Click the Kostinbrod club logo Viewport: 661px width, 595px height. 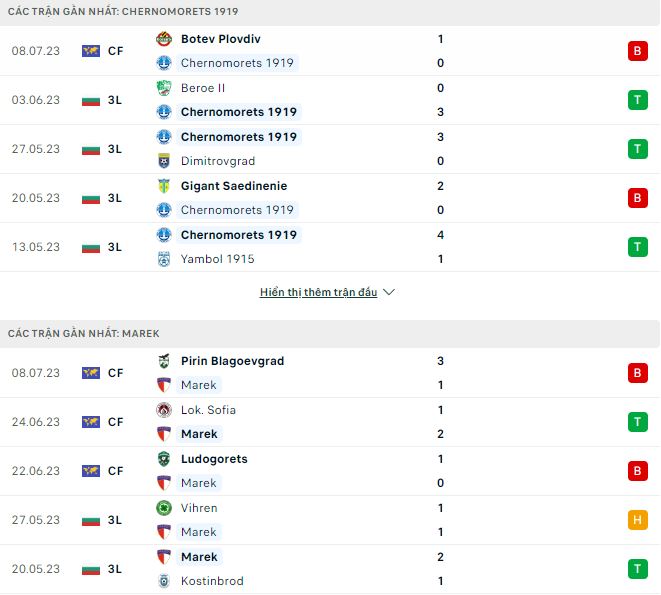tap(164, 581)
